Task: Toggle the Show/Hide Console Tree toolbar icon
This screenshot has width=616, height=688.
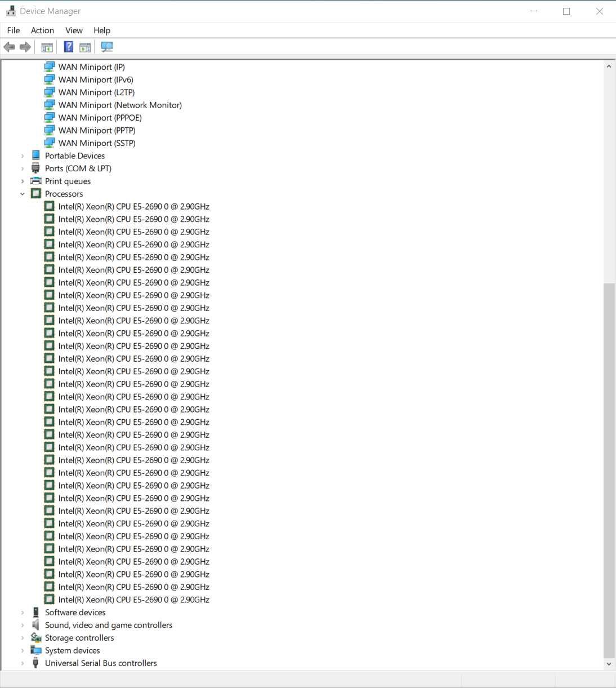Action: [x=47, y=47]
